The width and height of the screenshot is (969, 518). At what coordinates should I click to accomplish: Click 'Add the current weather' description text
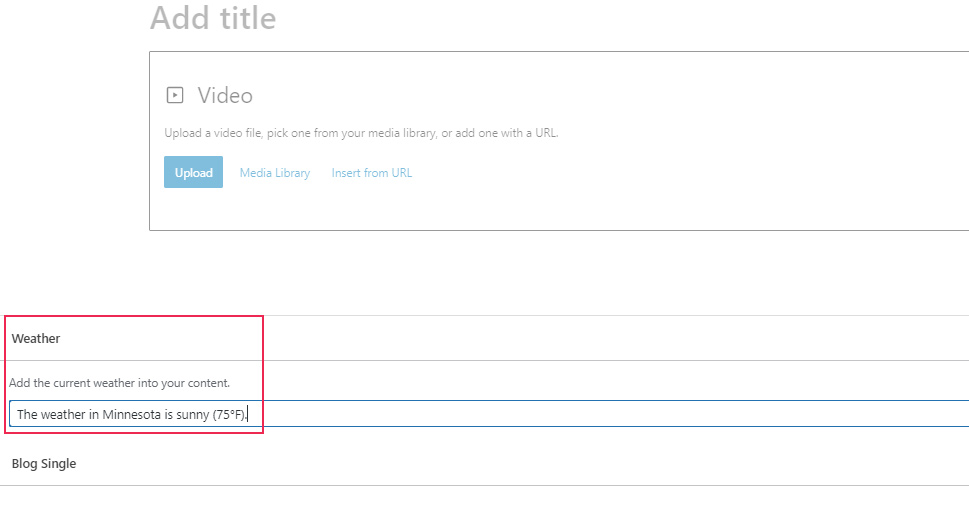(119, 383)
